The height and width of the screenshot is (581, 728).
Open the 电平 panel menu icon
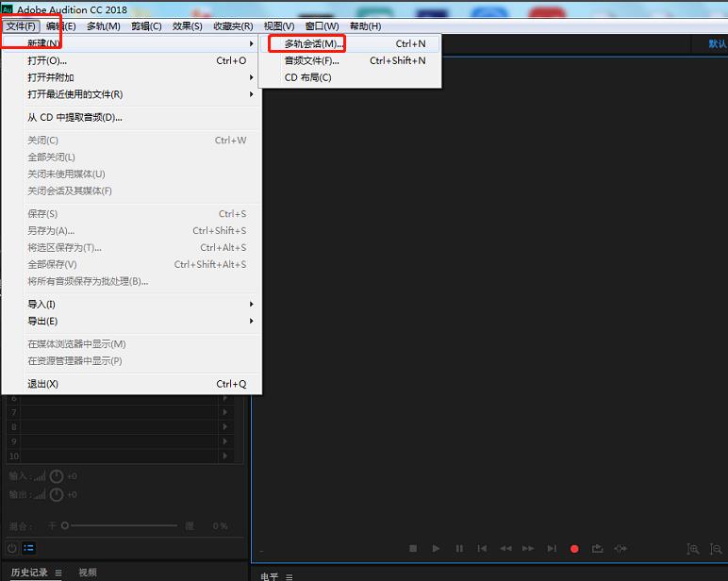290,577
